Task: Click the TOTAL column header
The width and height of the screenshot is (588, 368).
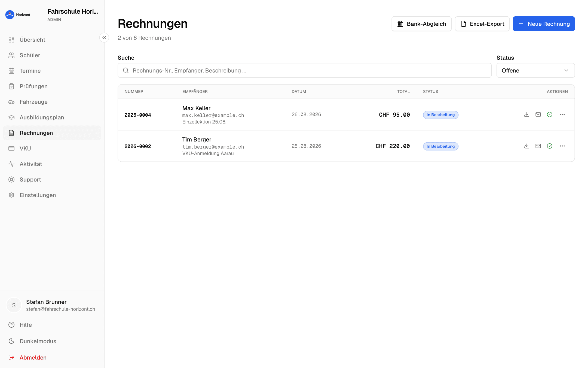Action: [403, 92]
